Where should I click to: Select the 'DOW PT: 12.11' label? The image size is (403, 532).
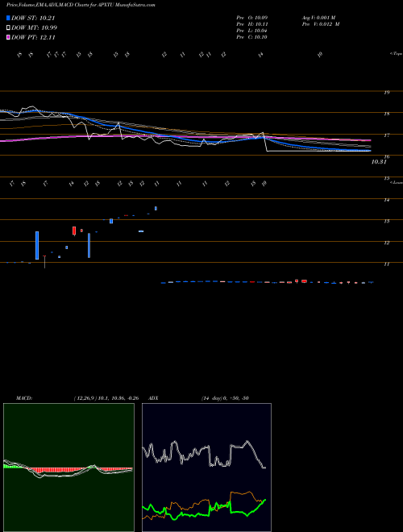click(33, 37)
